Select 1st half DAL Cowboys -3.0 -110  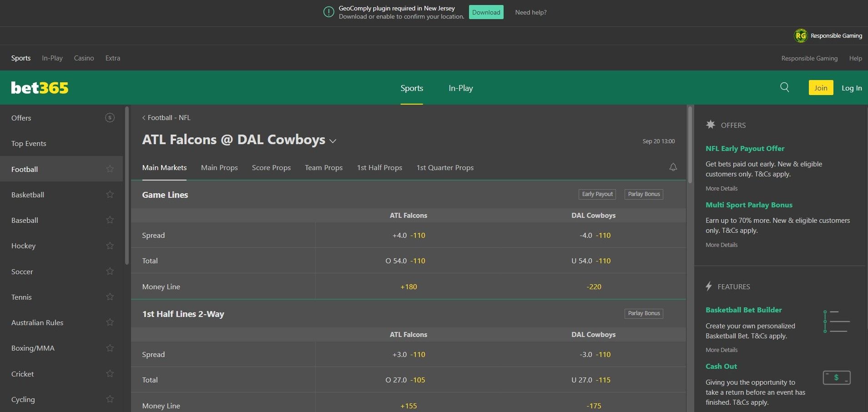pyautogui.click(x=594, y=354)
